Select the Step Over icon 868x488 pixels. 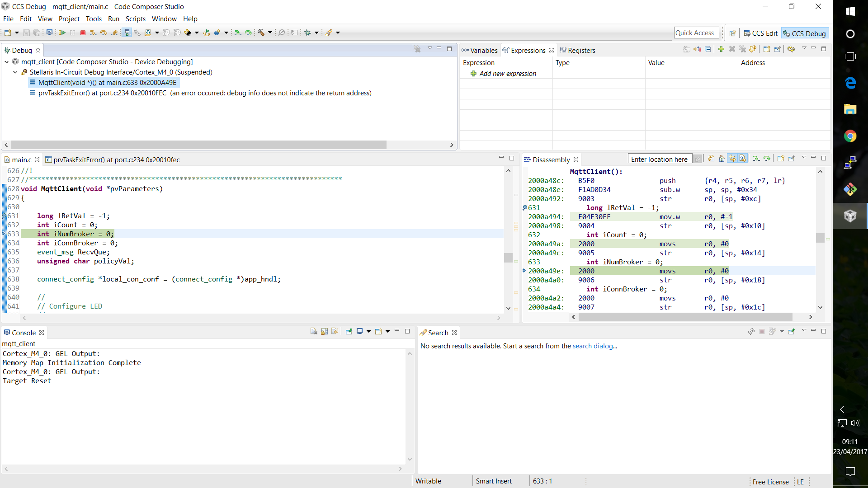[x=104, y=32]
